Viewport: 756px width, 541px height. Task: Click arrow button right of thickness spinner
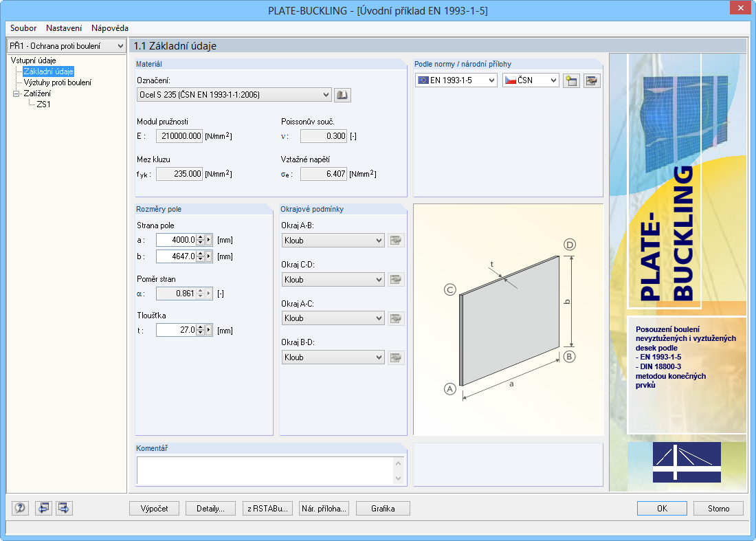point(209,330)
